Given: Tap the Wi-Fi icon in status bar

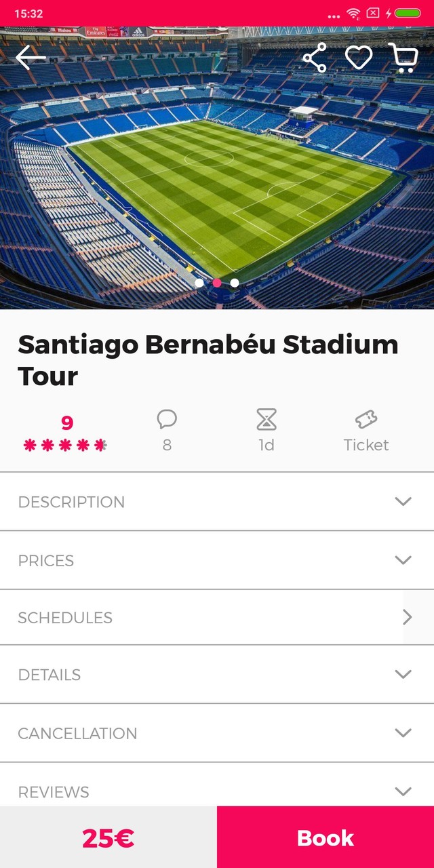Looking at the screenshot, I should (353, 12).
